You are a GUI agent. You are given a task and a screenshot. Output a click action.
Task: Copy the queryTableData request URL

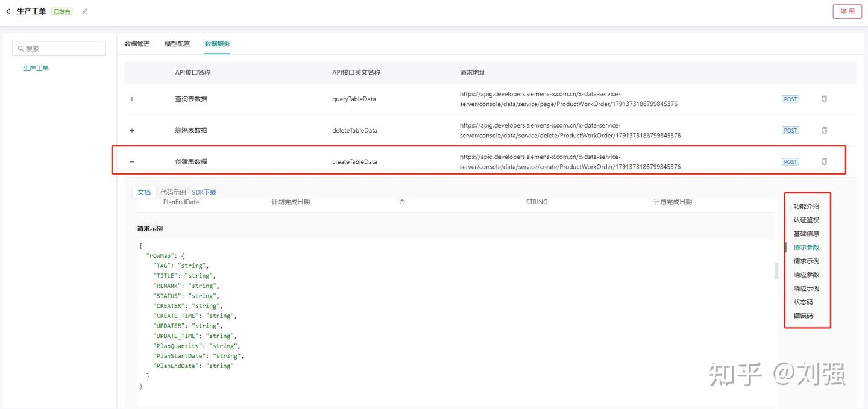click(x=823, y=99)
